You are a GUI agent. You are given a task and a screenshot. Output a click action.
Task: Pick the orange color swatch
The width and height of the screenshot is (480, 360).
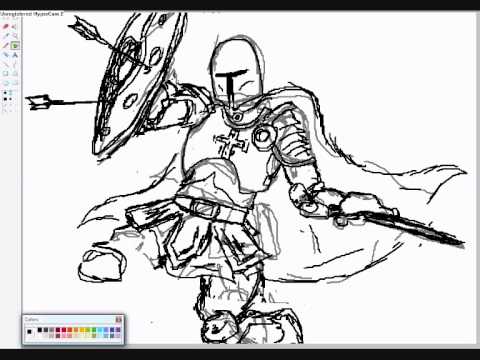(x=76, y=330)
